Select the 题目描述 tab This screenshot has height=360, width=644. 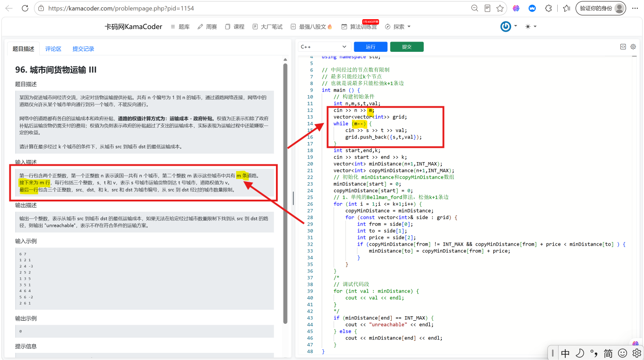coord(23,49)
